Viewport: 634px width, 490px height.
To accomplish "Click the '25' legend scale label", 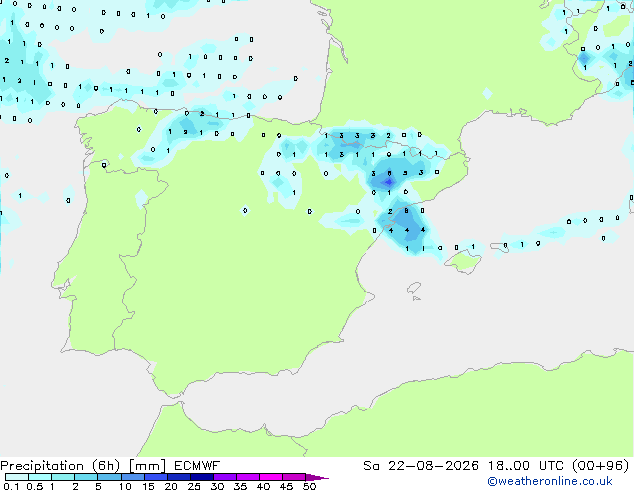I will click(x=194, y=486).
